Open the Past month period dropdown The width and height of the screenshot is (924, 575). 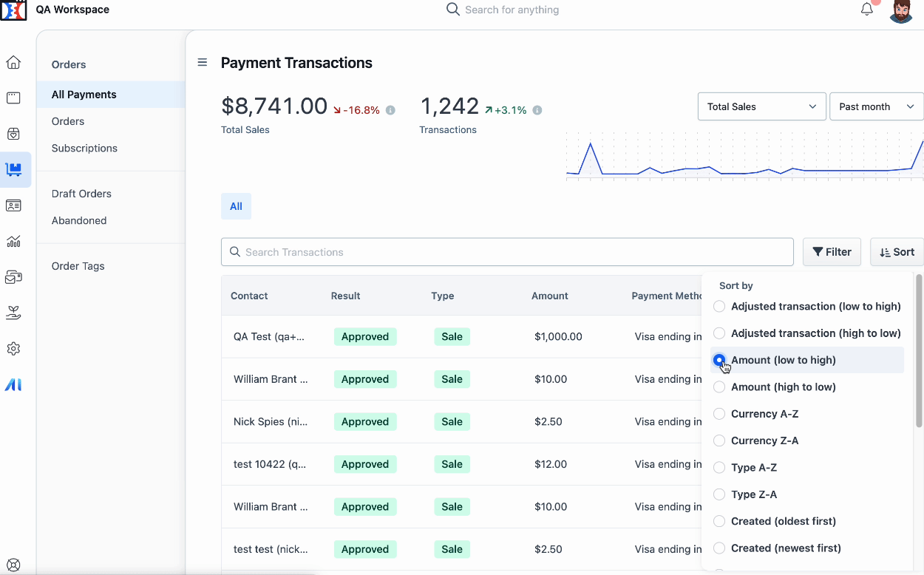tap(877, 106)
